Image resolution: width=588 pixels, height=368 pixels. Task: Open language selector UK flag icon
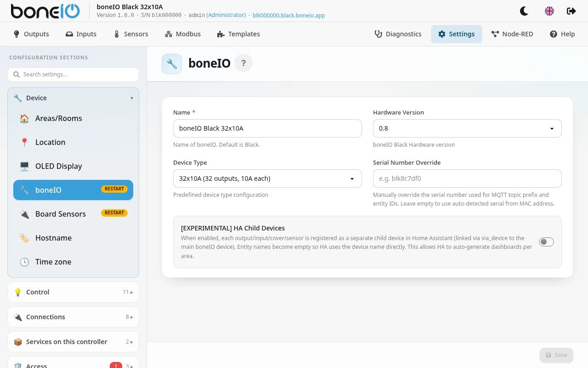coord(549,11)
